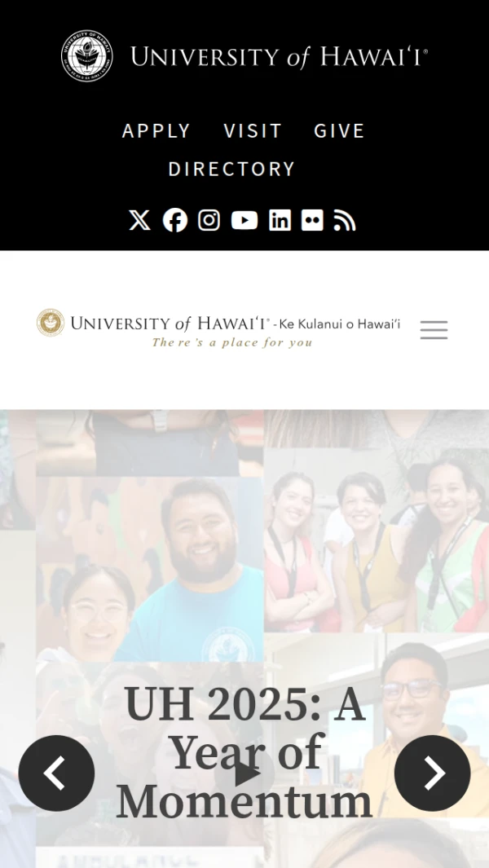
Task: Click the University of Hawaii seal logo in black header
Action: (87, 56)
